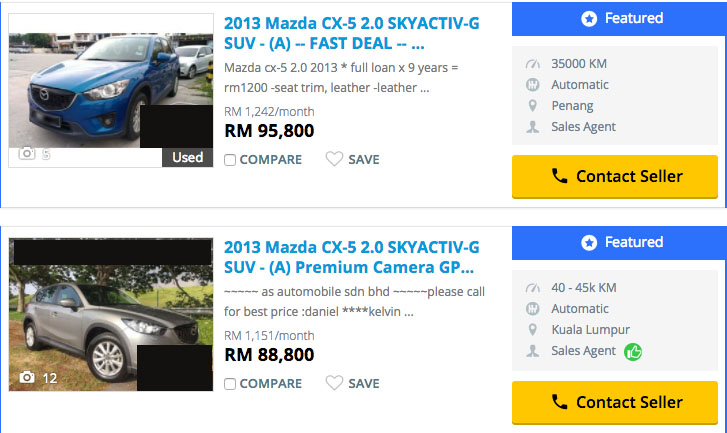Click the RM 1,151/month installment text
727x433 pixels.
coord(269,336)
